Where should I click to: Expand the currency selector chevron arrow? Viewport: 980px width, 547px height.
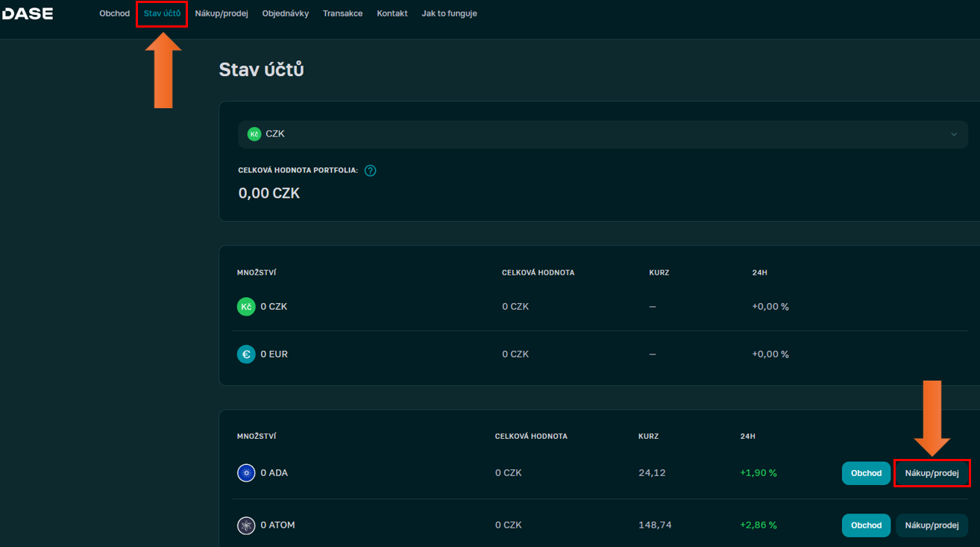tap(954, 134)
